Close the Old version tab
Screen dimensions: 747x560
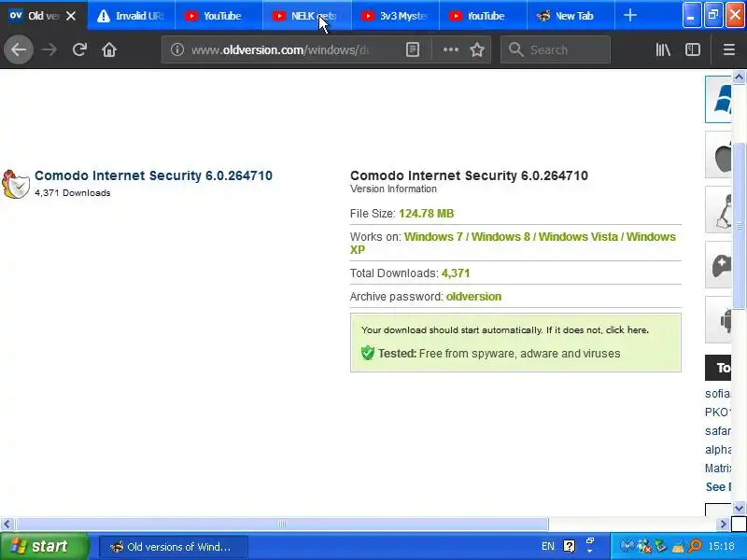coord(71,16)
